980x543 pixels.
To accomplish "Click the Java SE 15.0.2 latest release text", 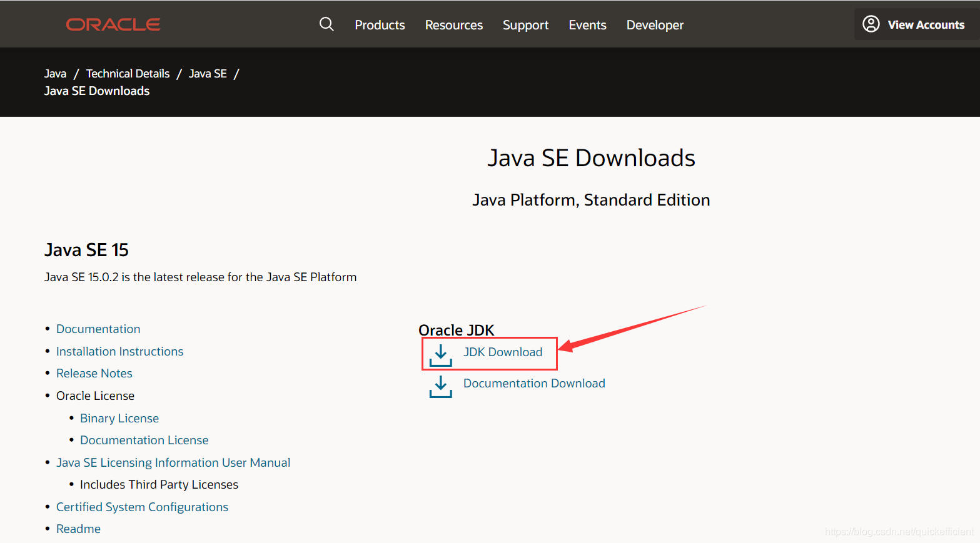I will click(200, 277).
